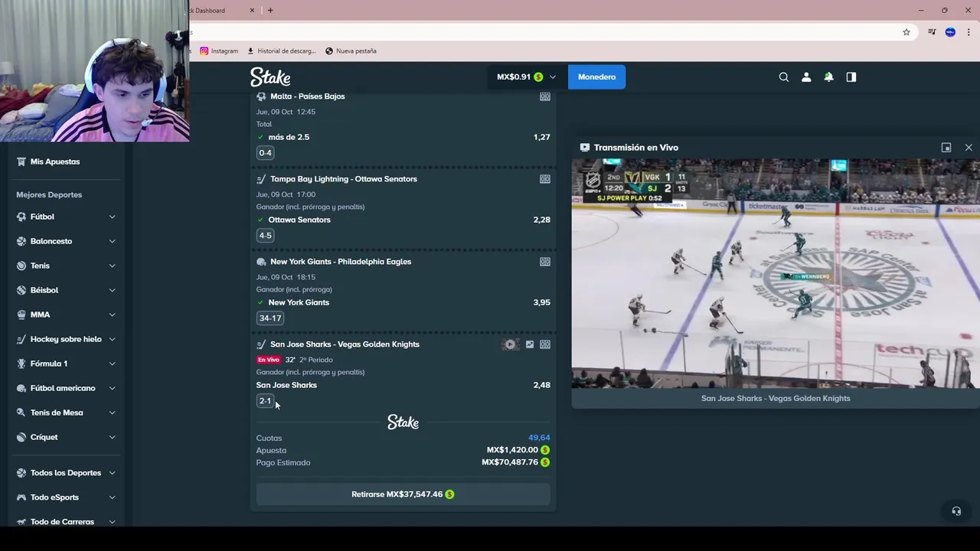Open the Stake search icon

point(783,77)
